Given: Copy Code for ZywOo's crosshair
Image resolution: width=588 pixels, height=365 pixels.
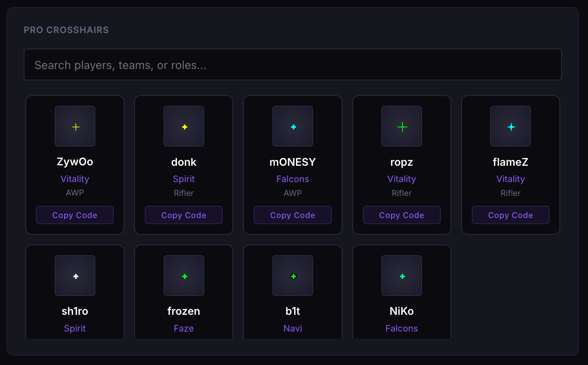Looking at the screenshot, I should click(75, 215).
